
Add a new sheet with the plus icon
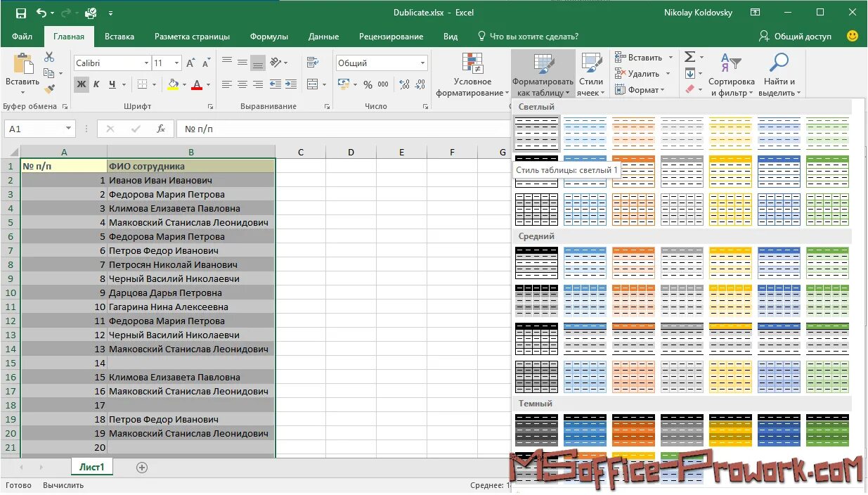(142, 468)
